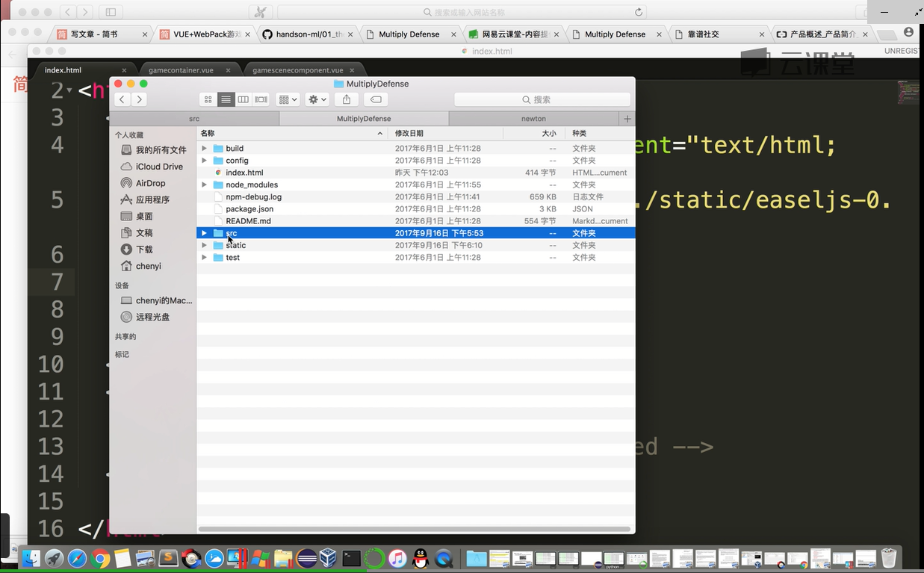
Task: Reload page via address bar refresh icon
Action: click(638, 12)
